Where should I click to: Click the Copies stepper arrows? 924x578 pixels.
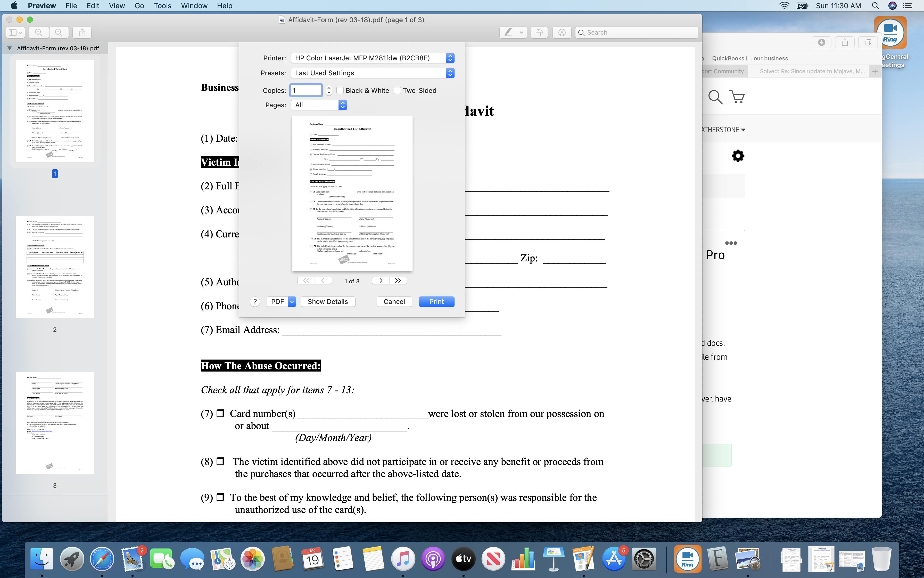pos(329,91)
